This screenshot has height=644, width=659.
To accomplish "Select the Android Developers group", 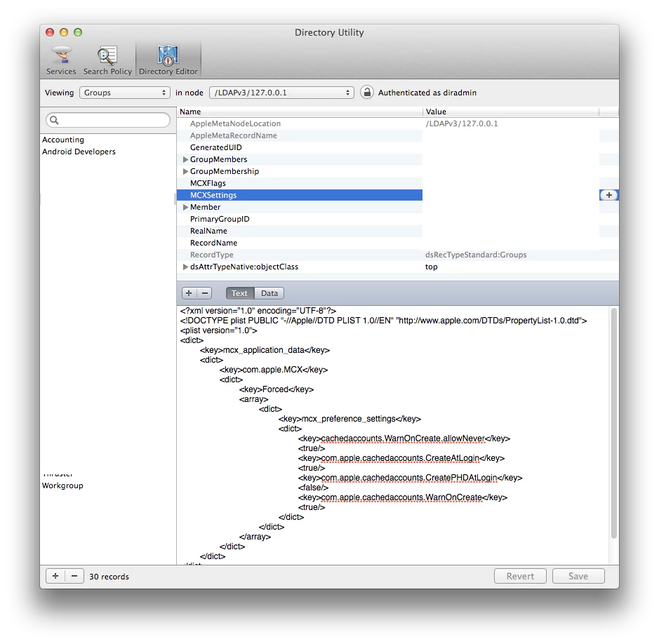I will (79, 152).
